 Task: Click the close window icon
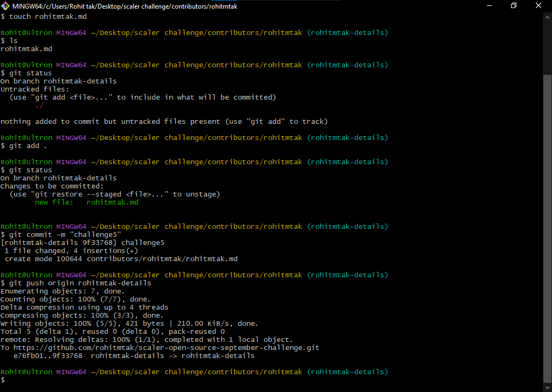coord(537,5)
